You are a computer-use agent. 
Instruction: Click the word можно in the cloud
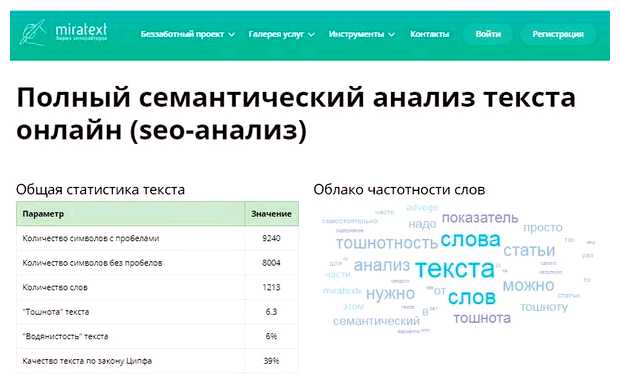(x=528, y=286)
